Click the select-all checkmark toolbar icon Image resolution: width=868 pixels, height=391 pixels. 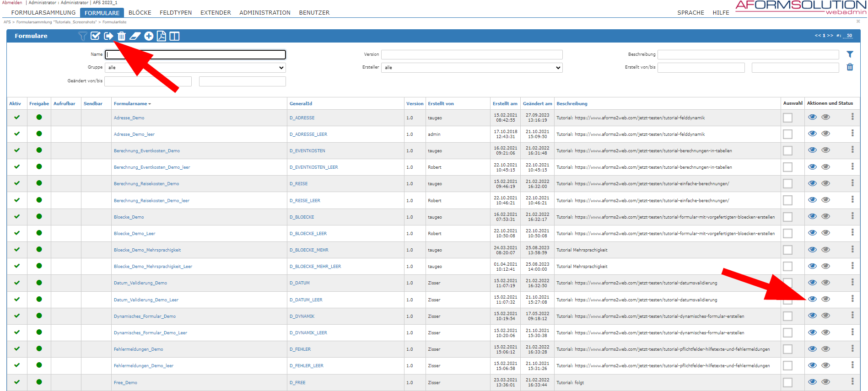point(95,36)
